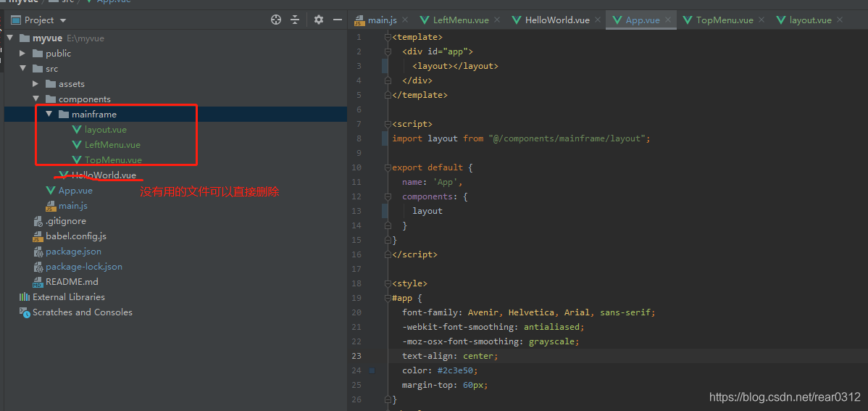The image size is (868, 411).
Task: Click the components folder icon
Action: pos(51,99)
